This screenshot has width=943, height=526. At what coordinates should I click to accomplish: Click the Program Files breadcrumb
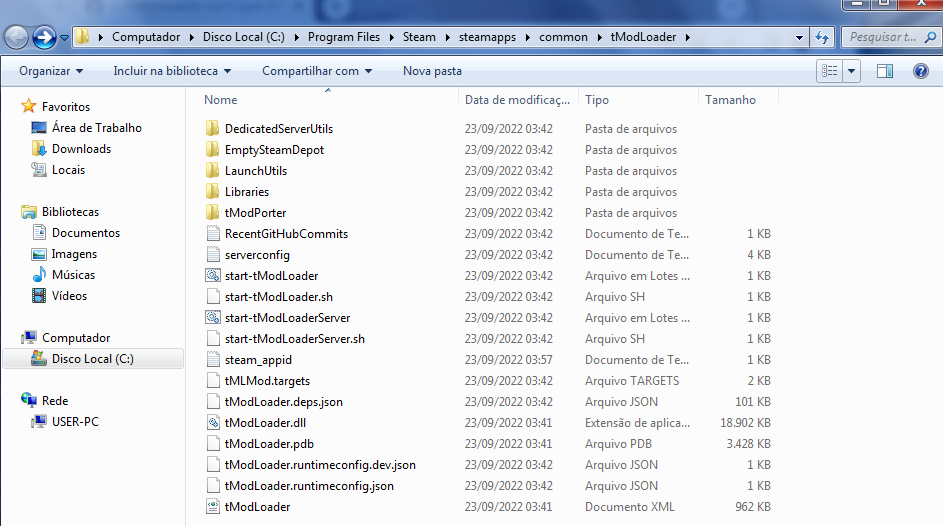tap(344, 37)
